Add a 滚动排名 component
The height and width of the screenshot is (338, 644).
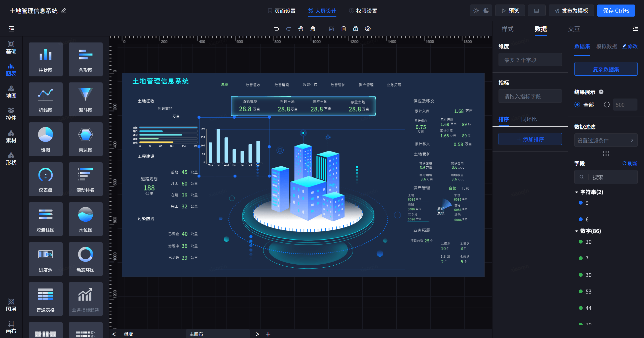tap(86, 179)
